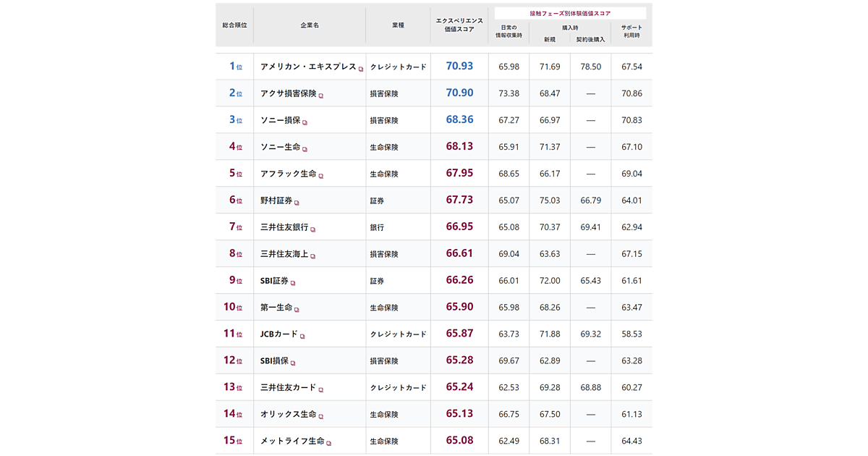
Task: Click the 購入時 header label
Action: click(570, 28)
